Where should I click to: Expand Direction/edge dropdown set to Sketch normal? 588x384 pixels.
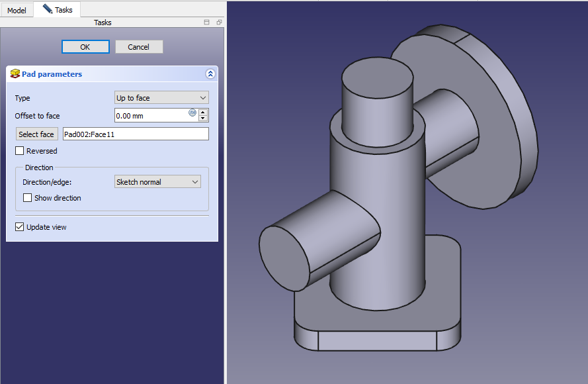[x=157, y=182]
